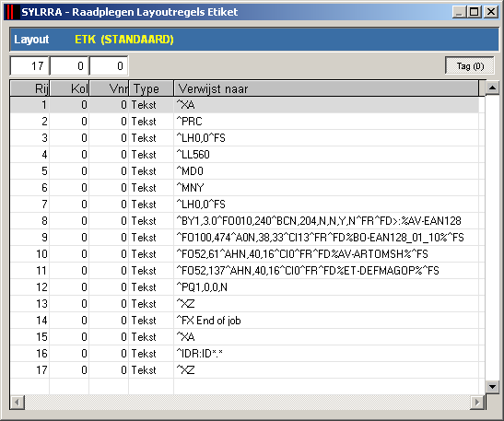Select row 4 containing ^LL560
The width and height of the screenshot is (504, 421).
244,155
